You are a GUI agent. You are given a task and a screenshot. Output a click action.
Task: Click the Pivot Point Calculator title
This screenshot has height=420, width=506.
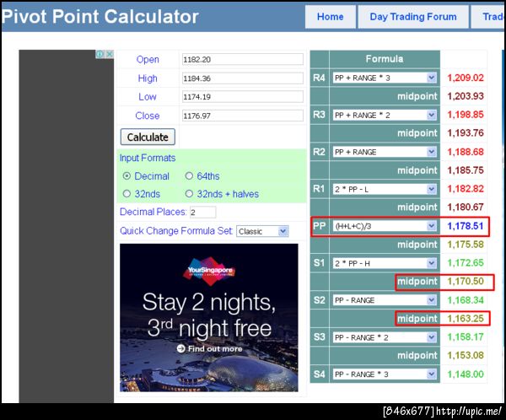coord(100,16)
